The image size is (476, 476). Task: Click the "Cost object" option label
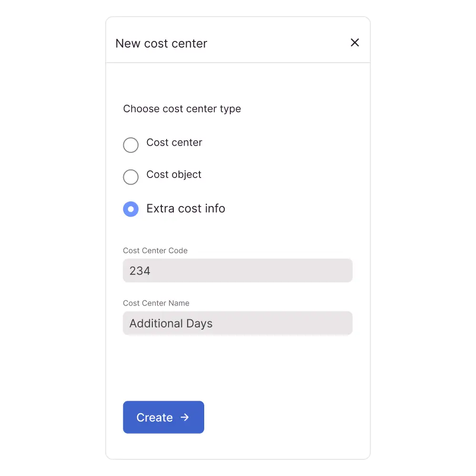point(174,175)
